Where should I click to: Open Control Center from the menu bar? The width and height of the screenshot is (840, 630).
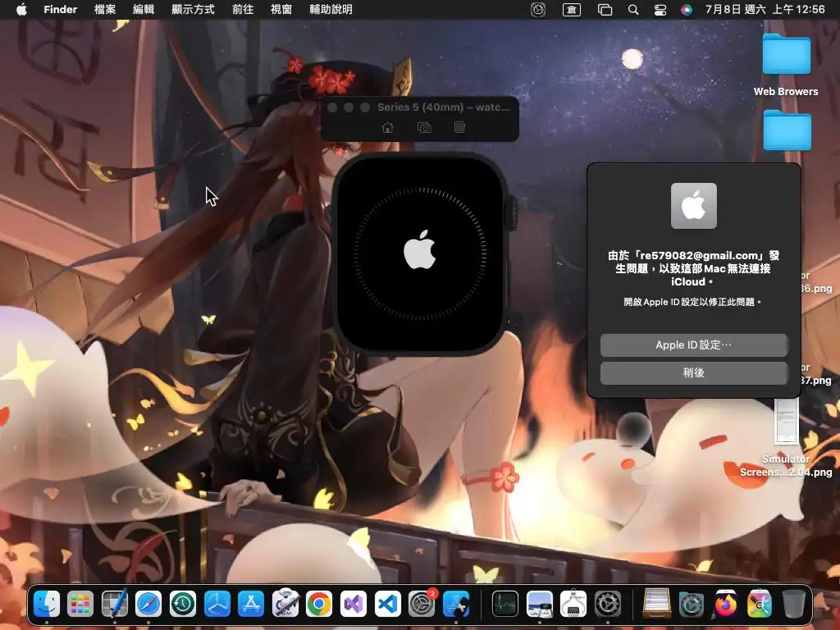660,10
